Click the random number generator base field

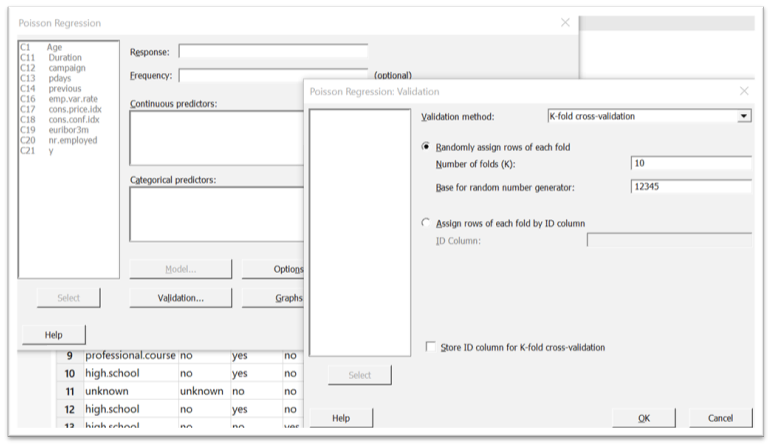691,186
